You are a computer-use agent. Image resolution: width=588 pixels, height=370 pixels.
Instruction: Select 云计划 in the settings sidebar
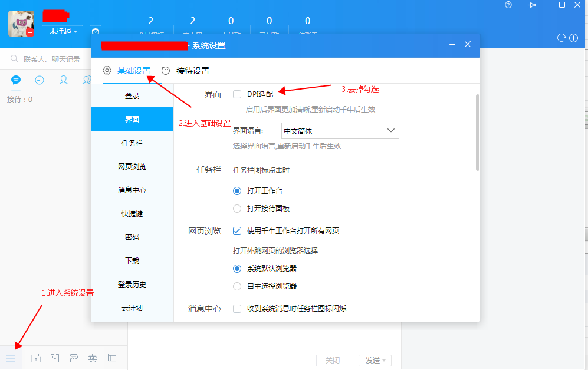tap(132, 308)
